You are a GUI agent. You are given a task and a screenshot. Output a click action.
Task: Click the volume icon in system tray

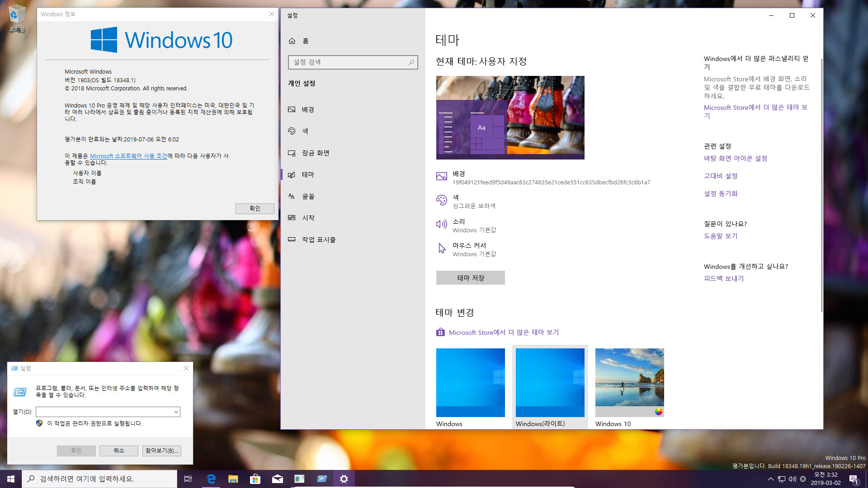pos(792,479)
